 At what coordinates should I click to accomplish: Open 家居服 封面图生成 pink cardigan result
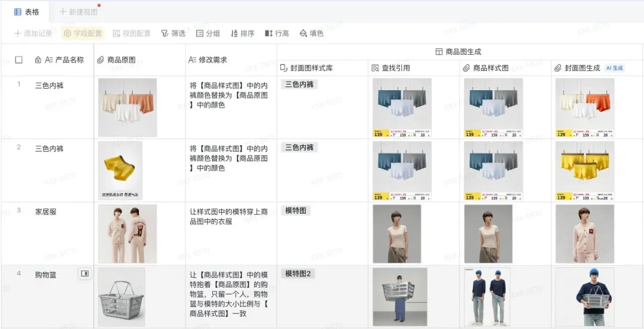(x=585, y=233)
